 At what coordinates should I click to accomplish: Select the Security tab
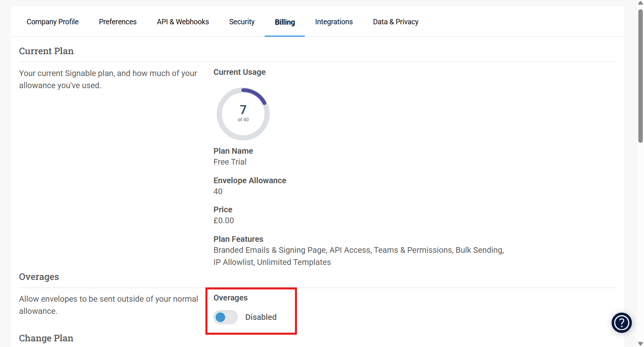(242, 22)
